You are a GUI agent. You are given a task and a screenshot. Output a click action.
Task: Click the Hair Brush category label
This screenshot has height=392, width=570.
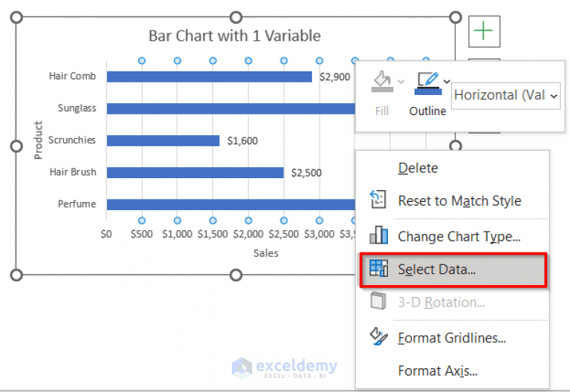(73, 171)
